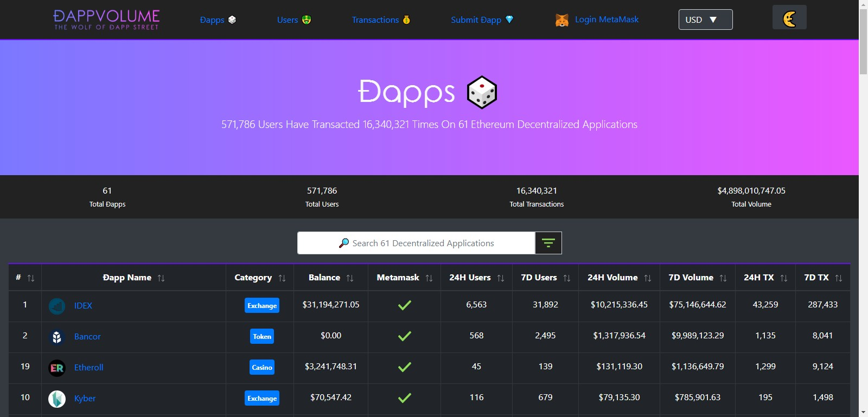Click Kyber 24H TX value 195
868x417 pixels.
coord(765,397)
